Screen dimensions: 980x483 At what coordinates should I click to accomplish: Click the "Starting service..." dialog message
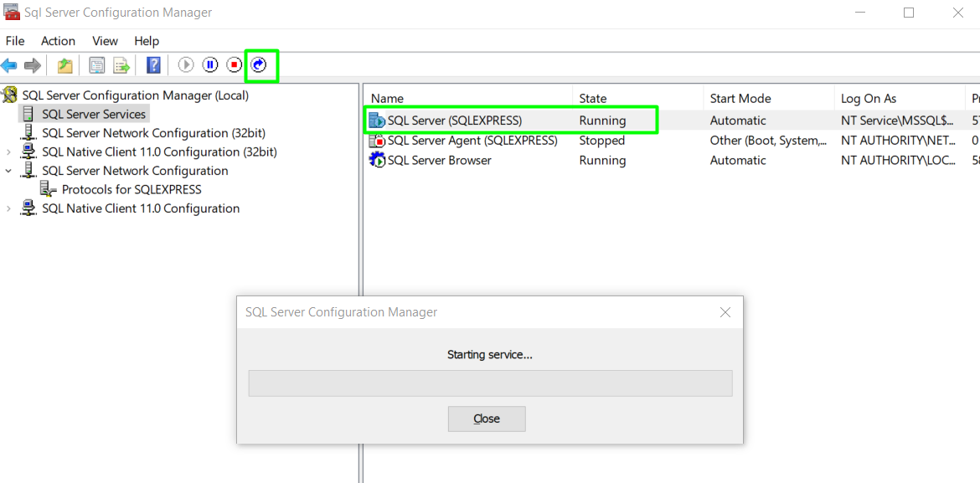coord(490,355)
